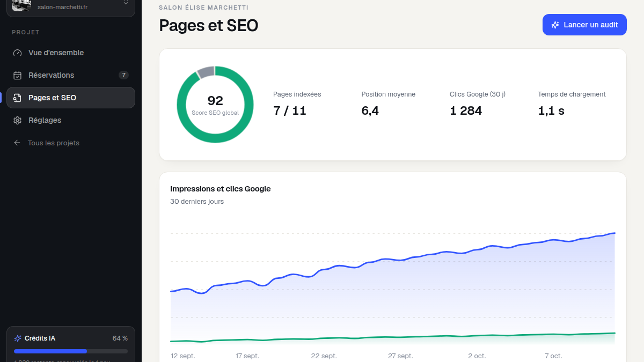Screen dimensions: 644x362
Task: Click the Réservations badge showing 7
Action: point(123,75)
